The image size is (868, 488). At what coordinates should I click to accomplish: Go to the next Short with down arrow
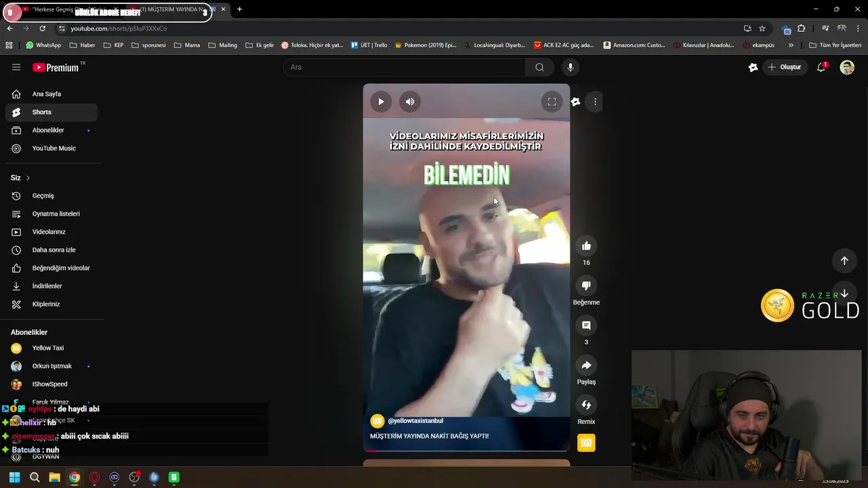point(844,294)
